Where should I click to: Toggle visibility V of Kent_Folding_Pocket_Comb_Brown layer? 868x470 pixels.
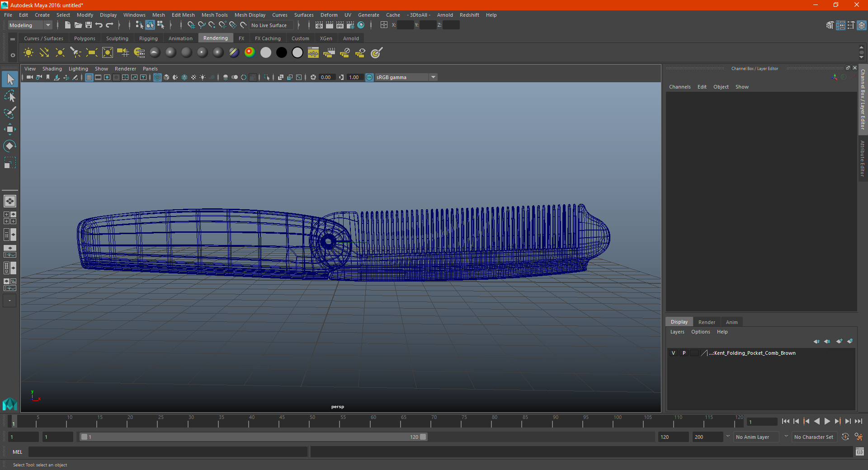(673, 353)
